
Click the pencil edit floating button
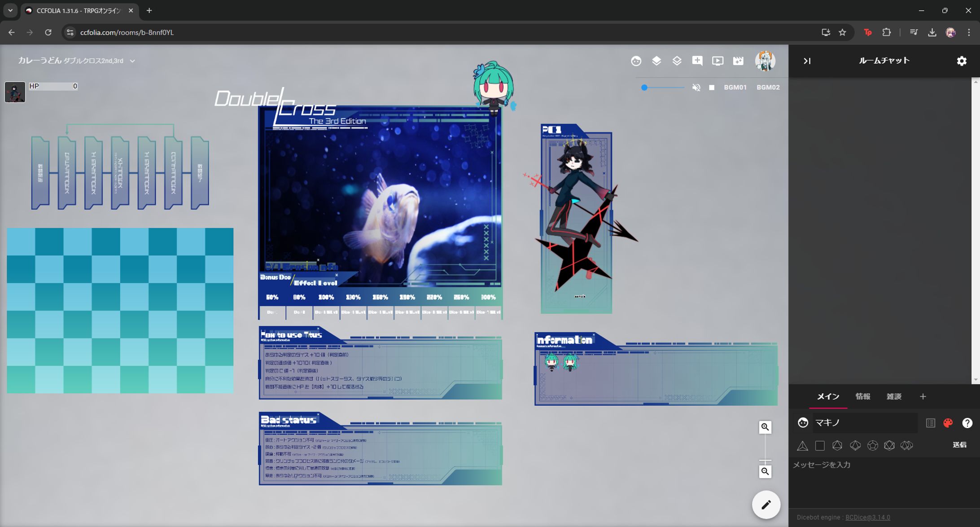point(766,505)
